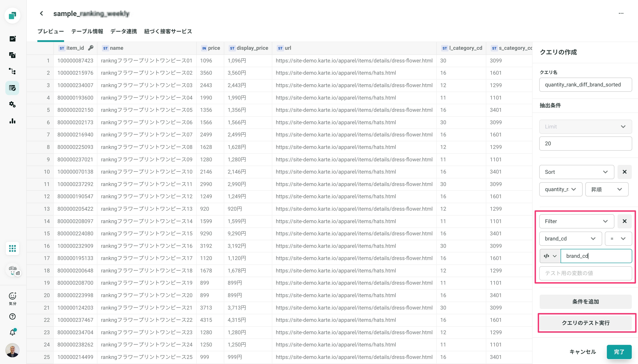Click the 条件を追加 button
The image size is (638, 364).
pyautogui.click(x=585, y=302)
